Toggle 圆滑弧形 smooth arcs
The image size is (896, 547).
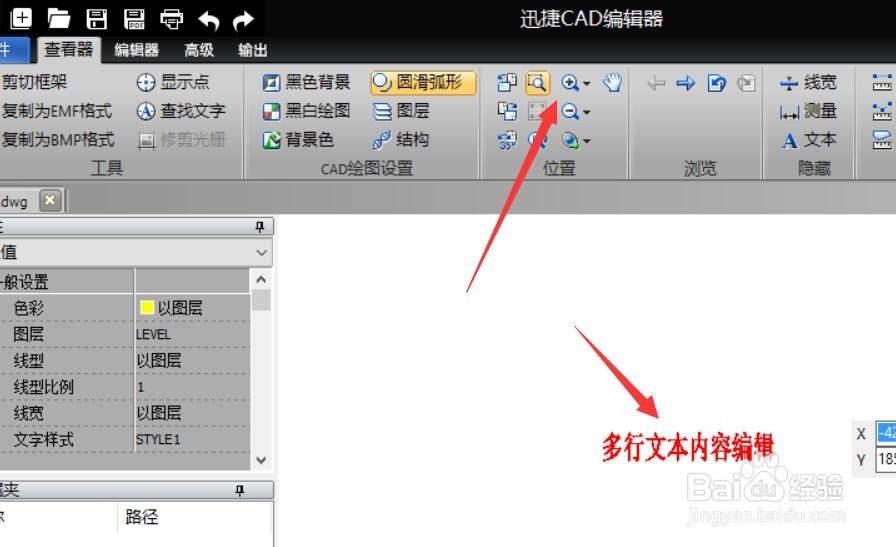[x=423, y=82]
